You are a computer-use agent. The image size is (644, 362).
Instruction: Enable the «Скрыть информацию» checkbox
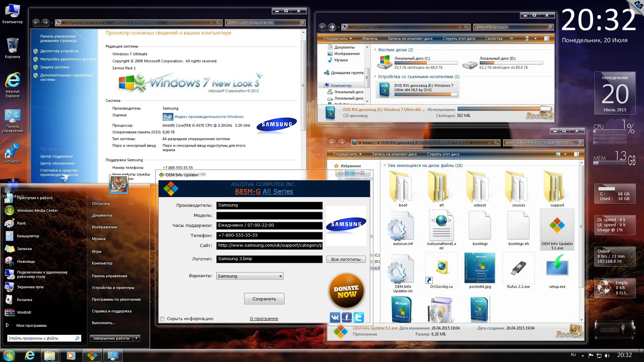162,319
